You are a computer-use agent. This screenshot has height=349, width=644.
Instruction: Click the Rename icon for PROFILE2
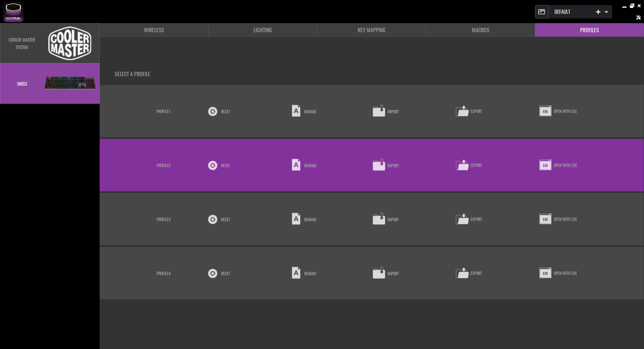pyautogui.click(x=296, y=165)
